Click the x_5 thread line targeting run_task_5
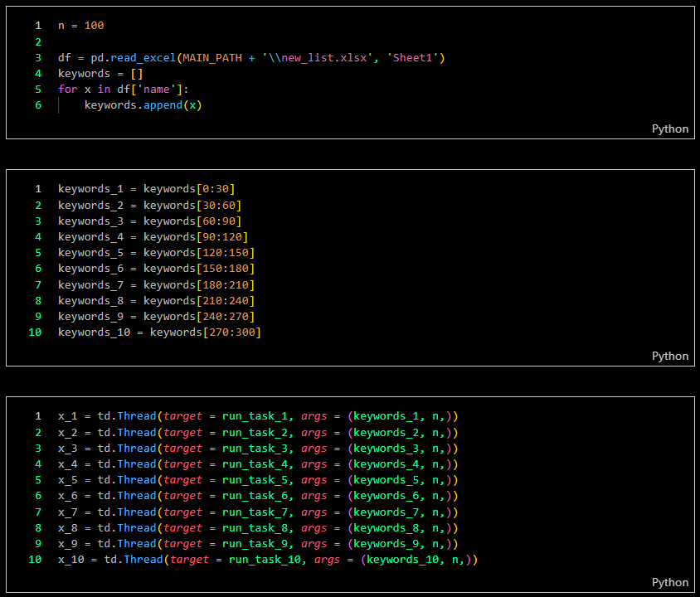This screenshot has height=597, width=700. pos(258,479)
